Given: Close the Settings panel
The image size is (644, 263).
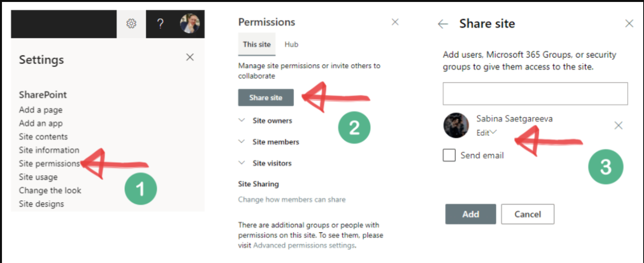Looking at the screenshot, I should point(190,57).
